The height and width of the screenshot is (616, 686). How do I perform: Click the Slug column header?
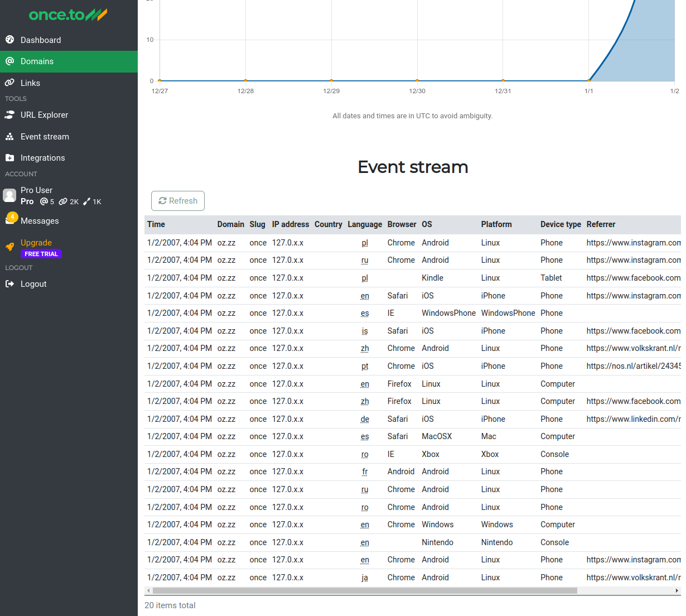click(x=258, y=224)
